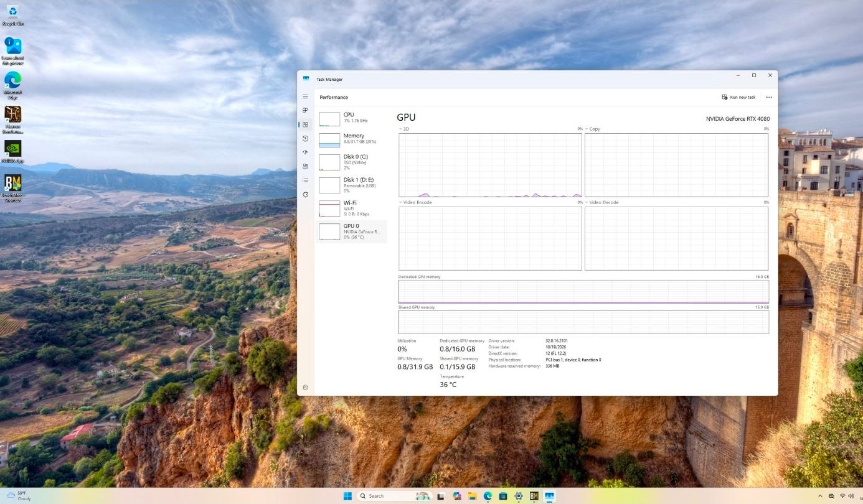Select Disk 0 (C:) performance entry
The width and height of the screenshot is (863, 504).
351,162
